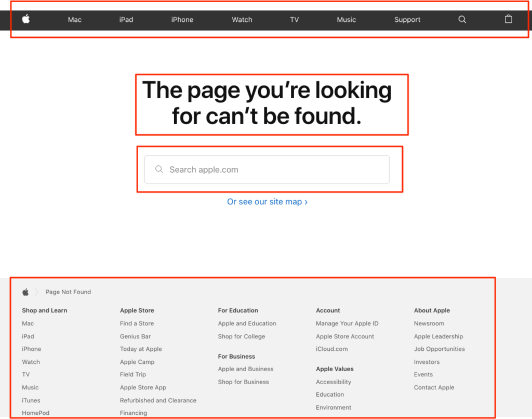Open Shop for Business link
The width and height of the screenshot is (532, 419).
(x=243, y=382)
